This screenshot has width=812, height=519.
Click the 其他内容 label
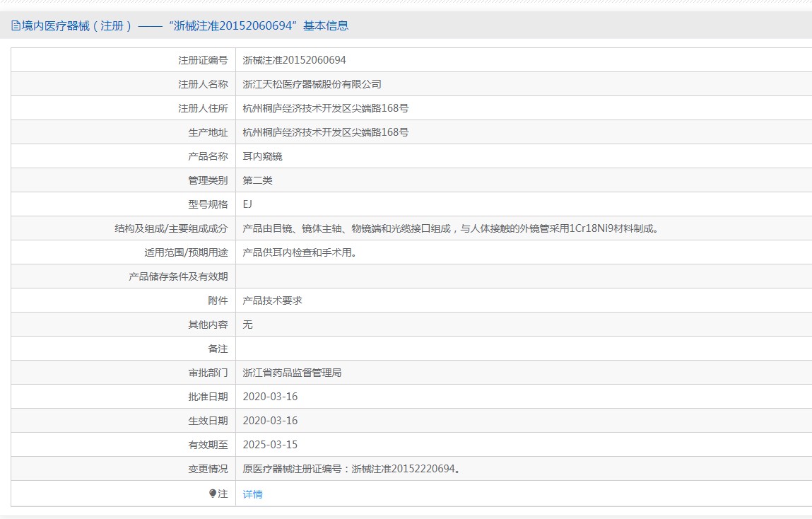[x=208, y=325]
